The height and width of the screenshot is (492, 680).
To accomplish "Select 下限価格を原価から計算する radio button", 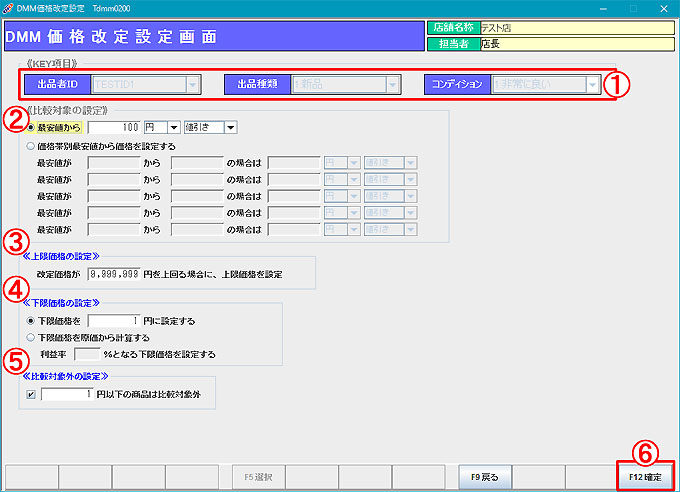I will pos(32,338).
